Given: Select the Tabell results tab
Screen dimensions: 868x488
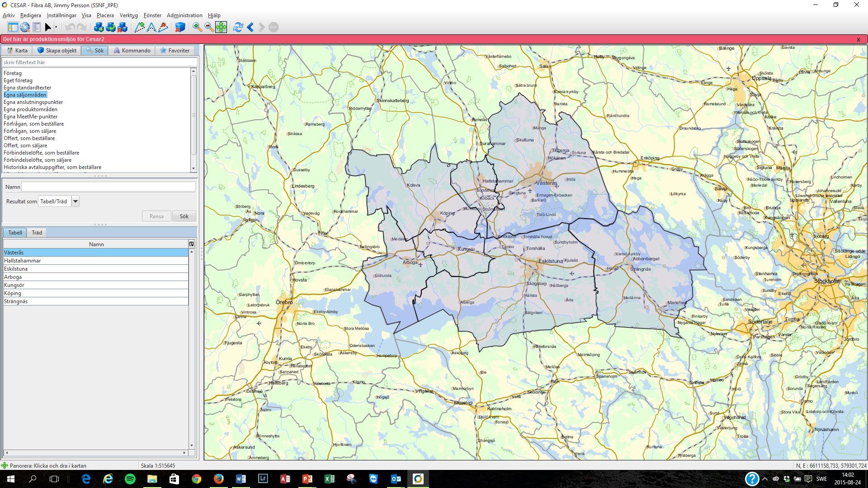Looking at the screenshot, I should (15, 233).
